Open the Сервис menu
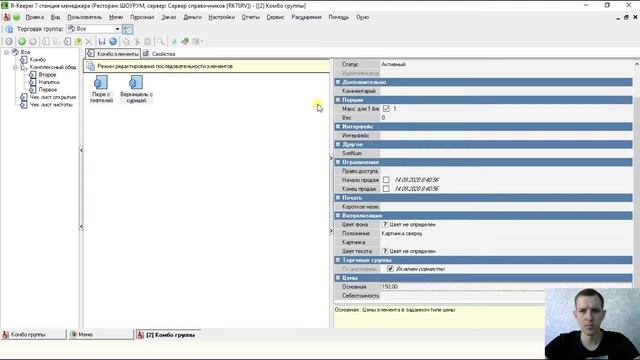 [x=276, y=17]
